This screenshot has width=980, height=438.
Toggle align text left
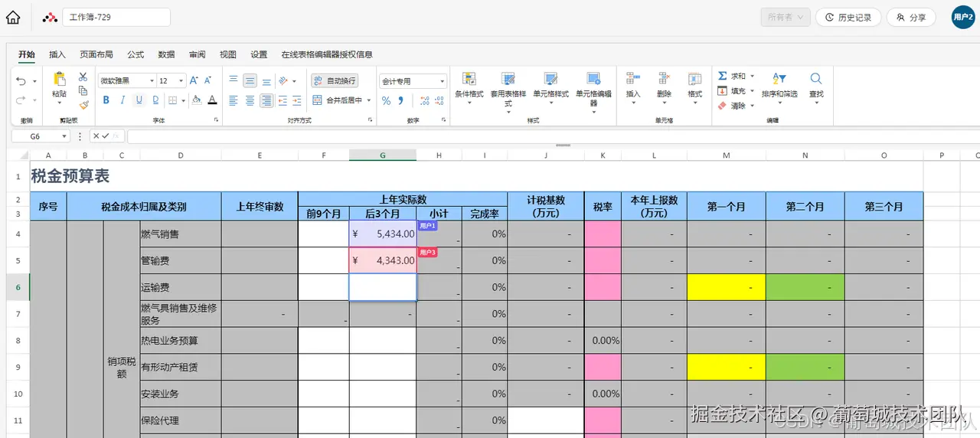coord(234,100)
